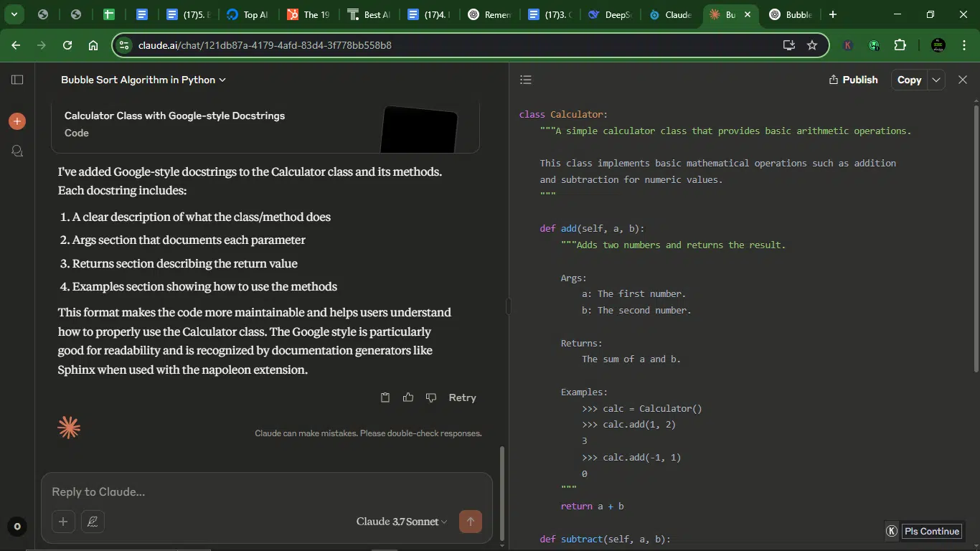Open the chats search bubble icon in the sidebar
The image size is (980, 551).
click(x=17, y=151)
